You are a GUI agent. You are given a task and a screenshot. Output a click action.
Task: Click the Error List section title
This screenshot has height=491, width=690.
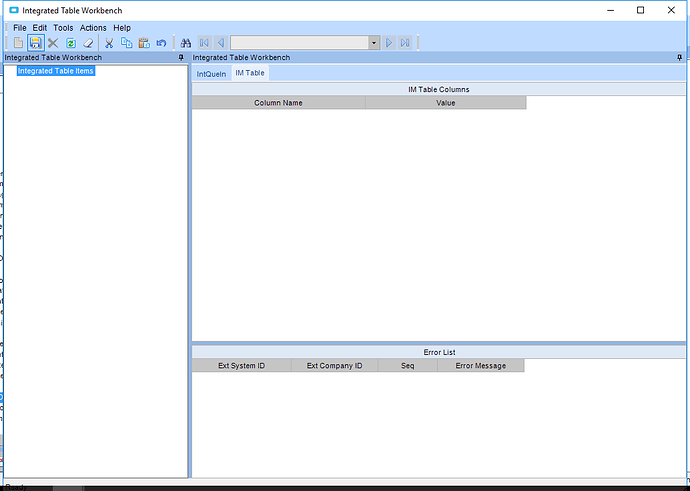(439, 352)
